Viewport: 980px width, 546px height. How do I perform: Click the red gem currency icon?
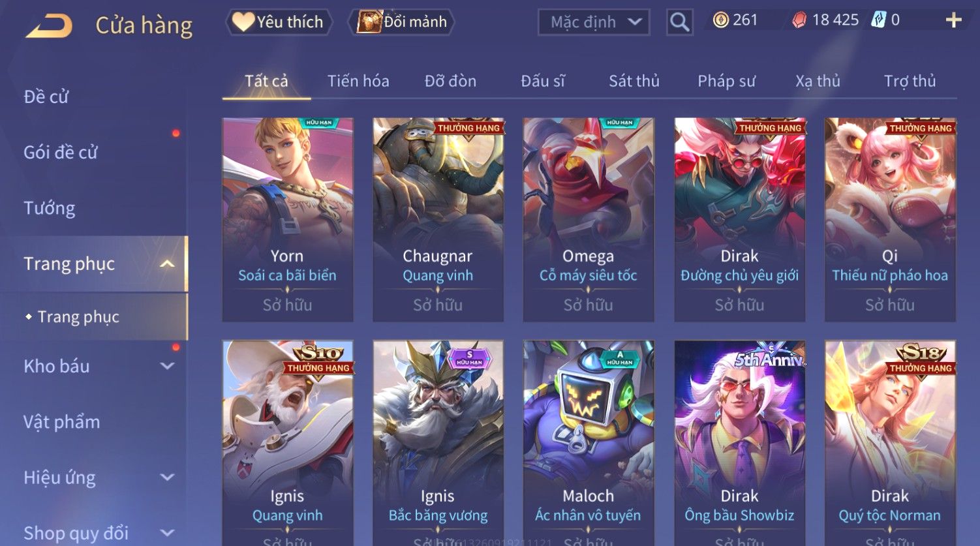pyautogui.click(x=799, y=20)
